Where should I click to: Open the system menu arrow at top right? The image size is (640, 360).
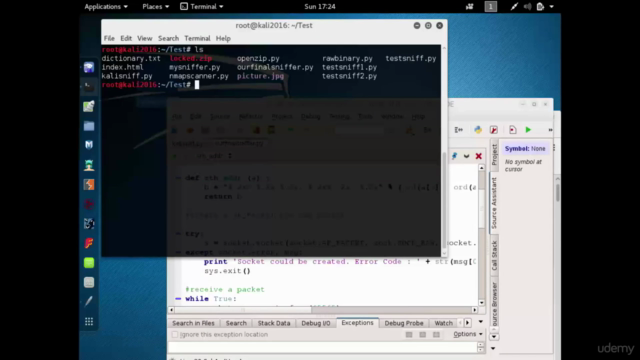point(551,7)
